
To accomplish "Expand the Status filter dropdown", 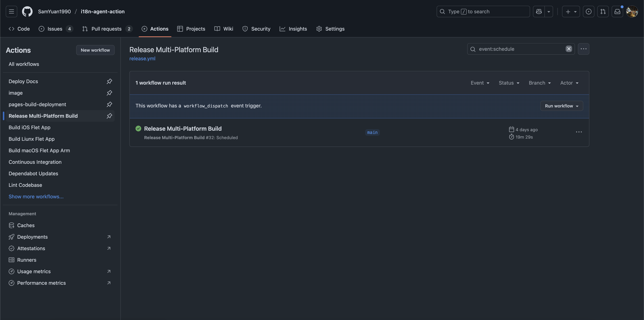I will 509,83.
